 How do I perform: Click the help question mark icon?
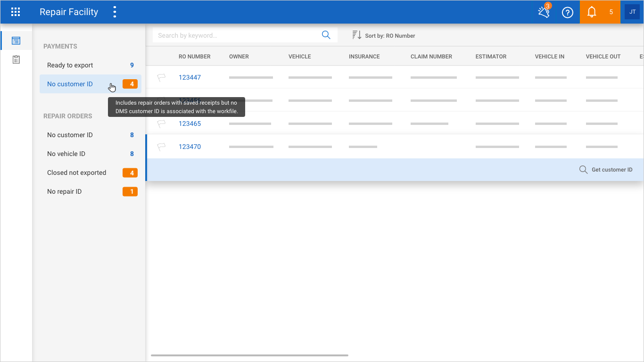(x=568, y=12)
